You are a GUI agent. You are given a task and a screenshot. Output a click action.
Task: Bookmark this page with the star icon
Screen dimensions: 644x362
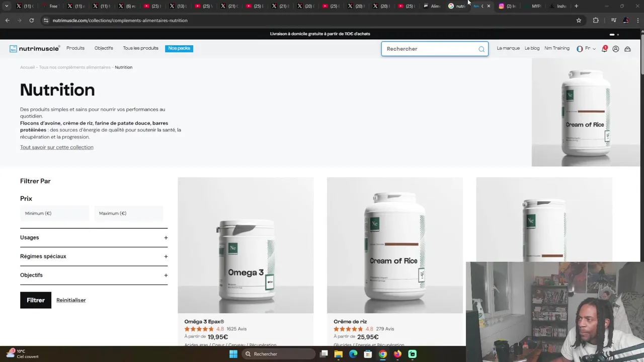point(579,20)
